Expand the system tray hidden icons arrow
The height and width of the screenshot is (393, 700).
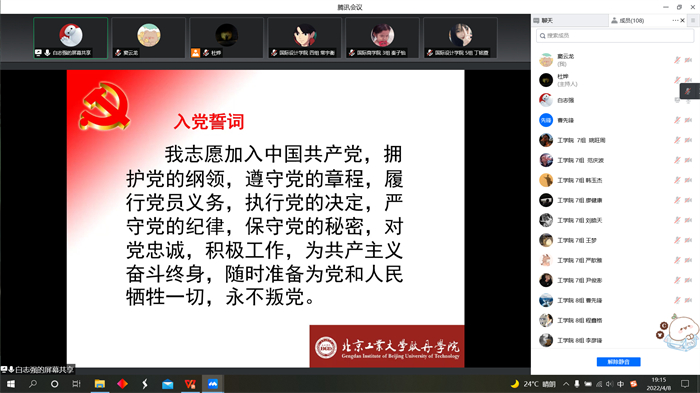(x=566, y=384)
